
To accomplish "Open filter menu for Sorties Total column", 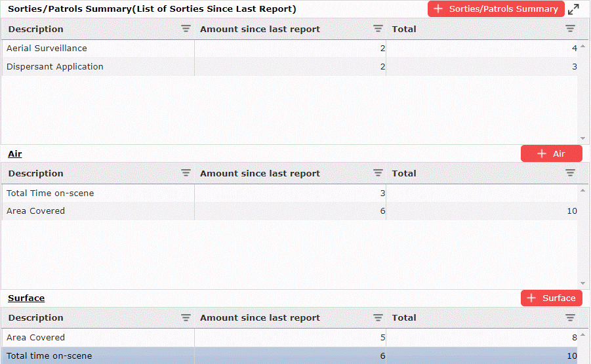I will point(570,29).
